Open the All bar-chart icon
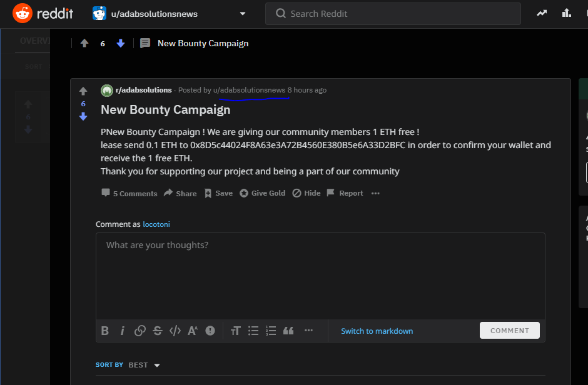 (566, 14)
